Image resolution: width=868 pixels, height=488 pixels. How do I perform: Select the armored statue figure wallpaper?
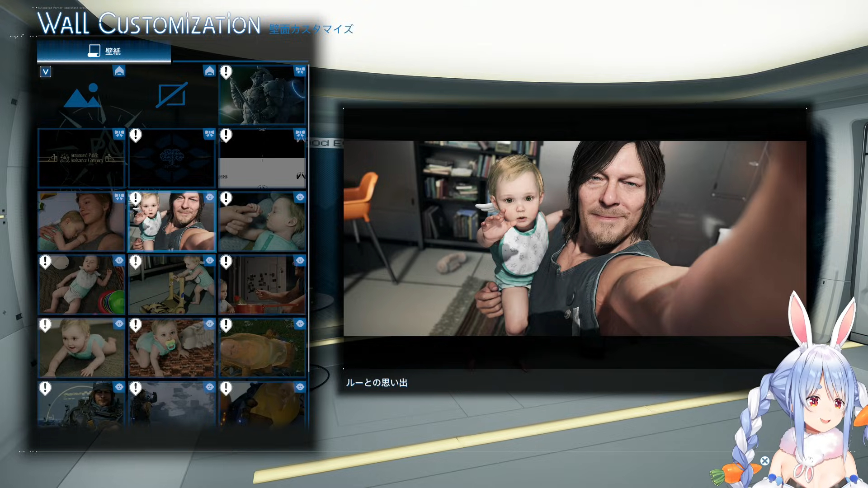pyautogui.click(x=262, y=95)
